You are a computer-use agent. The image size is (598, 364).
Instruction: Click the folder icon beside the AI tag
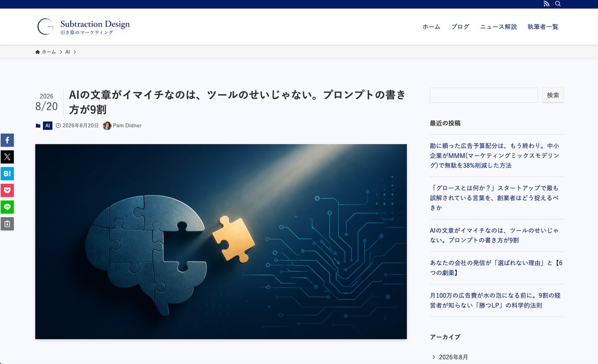(x=38, y=126)
